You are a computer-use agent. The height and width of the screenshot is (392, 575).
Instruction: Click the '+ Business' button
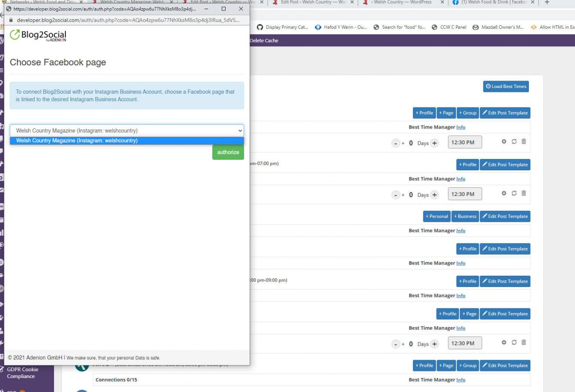(x=465, y=216)
